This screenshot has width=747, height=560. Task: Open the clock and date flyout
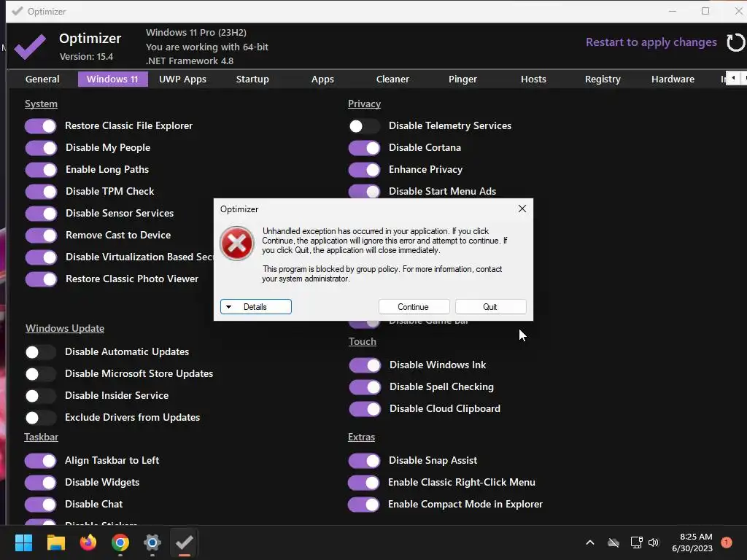(692, 542)
